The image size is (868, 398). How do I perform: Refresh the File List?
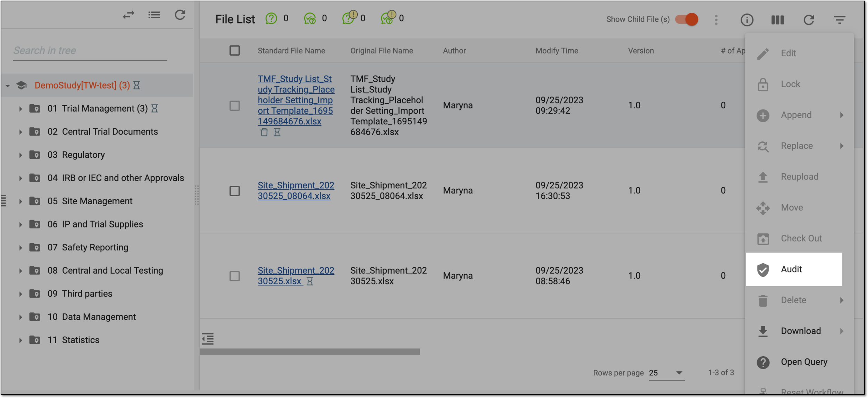coord(809,20)
